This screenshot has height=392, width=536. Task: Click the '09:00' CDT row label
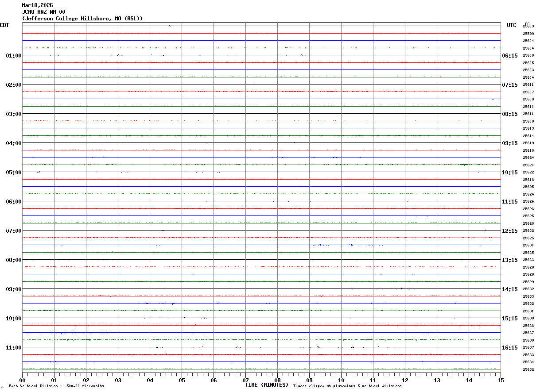(x=14, y=289)
